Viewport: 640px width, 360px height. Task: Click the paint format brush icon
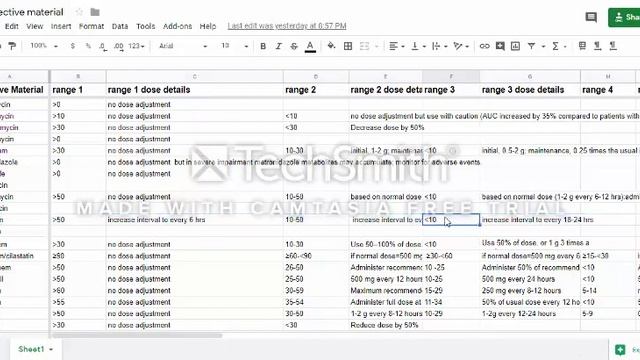pyautogui.click(x=12, y=46)
